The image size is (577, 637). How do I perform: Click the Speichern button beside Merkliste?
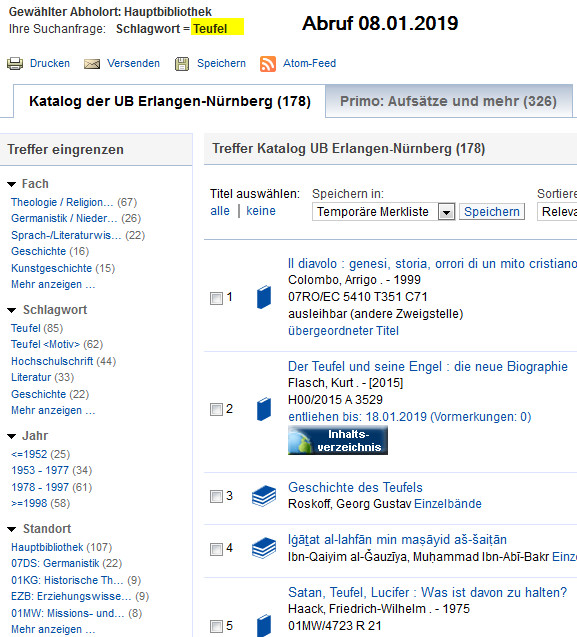tap(492, 212)
